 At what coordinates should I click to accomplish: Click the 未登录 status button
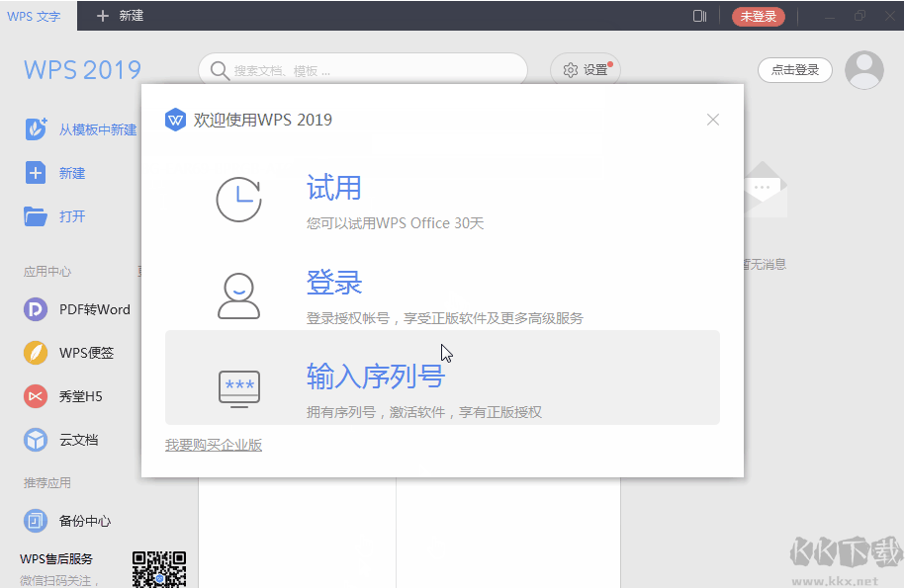758,16
